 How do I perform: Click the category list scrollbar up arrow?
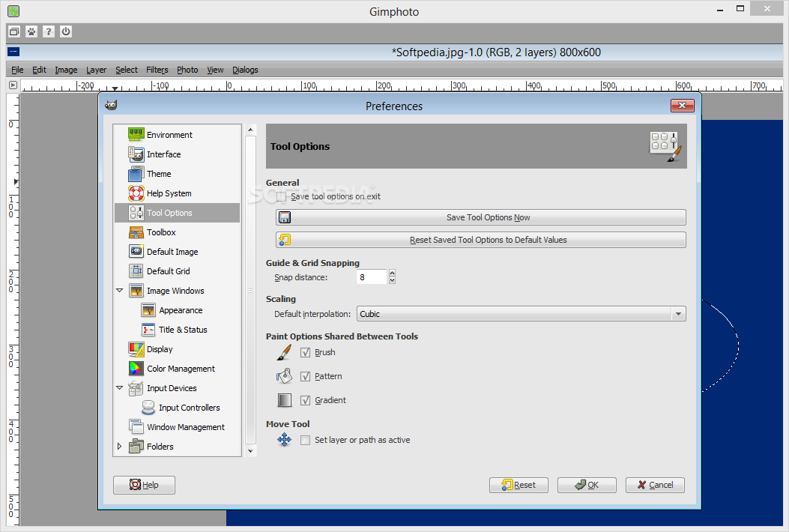point(250,130)
